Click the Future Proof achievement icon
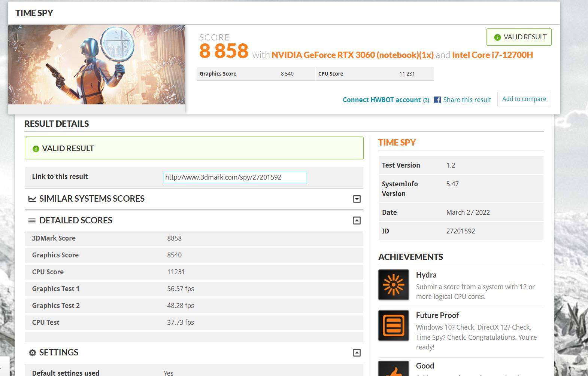 pyautogui.click(x=393, y=325)
